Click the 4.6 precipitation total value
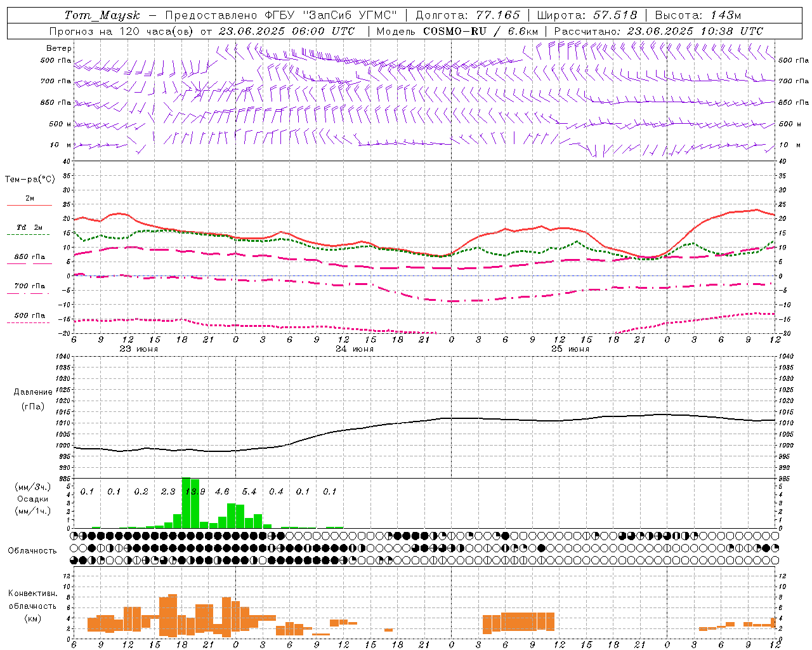The height and width of the screenshot is (650, 812). (222, 491)
